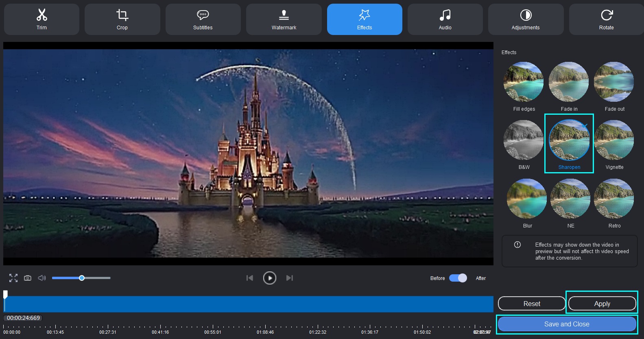
Task: Choose the Fade in effect
Action: pos(569,82)
